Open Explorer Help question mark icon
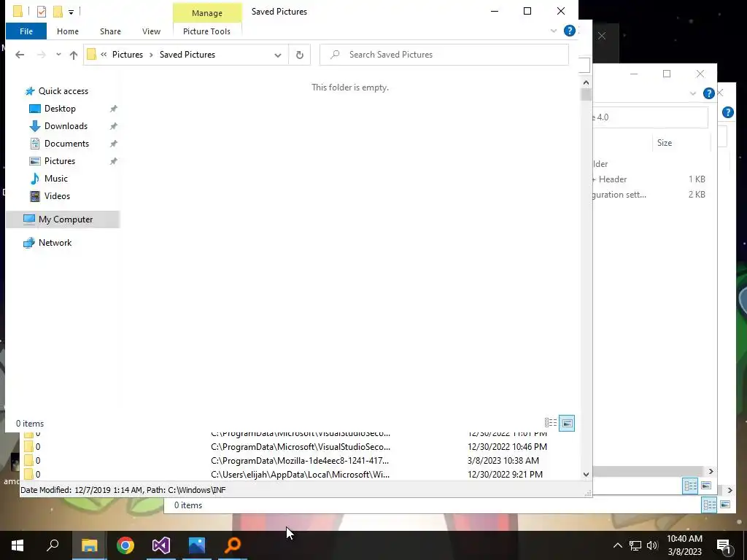 [x=569, y=31]
